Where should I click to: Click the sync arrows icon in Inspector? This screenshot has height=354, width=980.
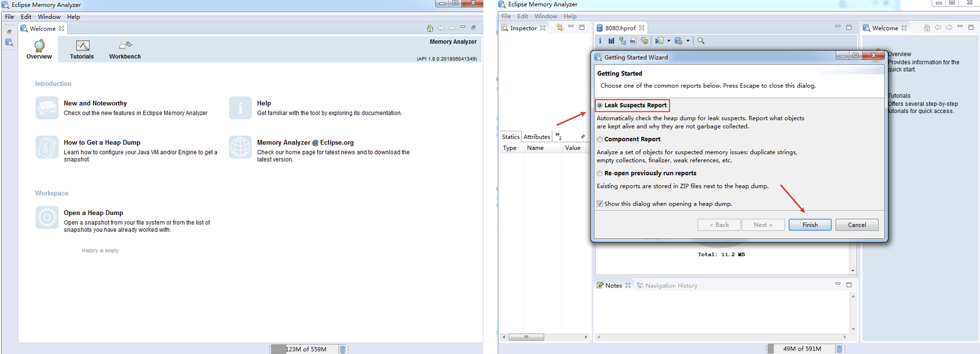pyautogui.click(x=560, y=28)
